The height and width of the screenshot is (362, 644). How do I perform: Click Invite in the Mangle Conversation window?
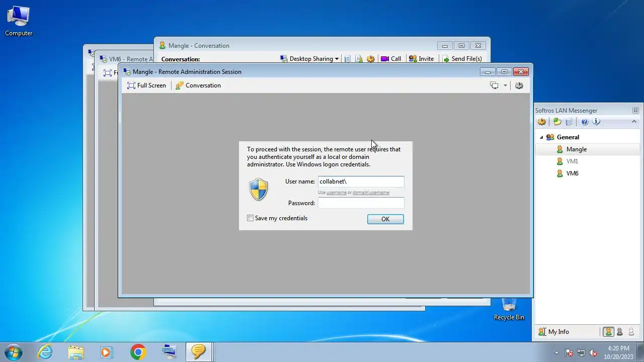coord(421,59)
